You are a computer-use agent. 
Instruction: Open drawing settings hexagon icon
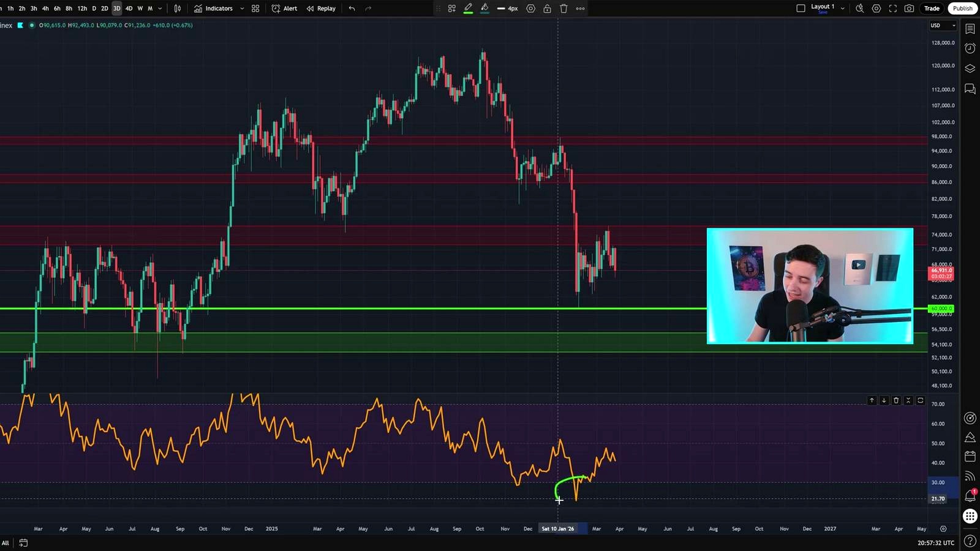(531, 9)
